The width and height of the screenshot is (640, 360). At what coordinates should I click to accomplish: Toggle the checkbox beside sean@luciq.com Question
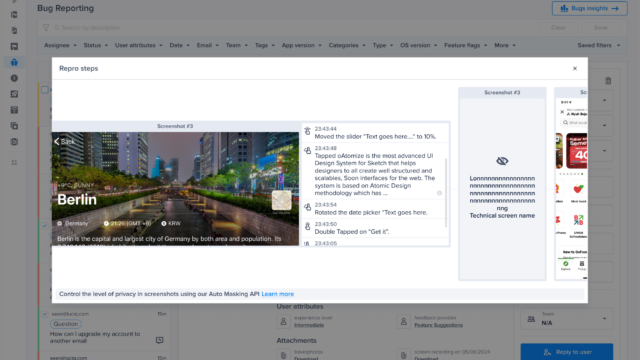(45, 314)
